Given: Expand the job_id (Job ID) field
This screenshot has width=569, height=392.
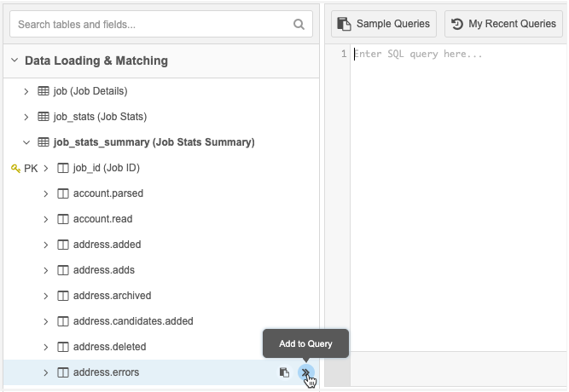Looking at the screenshot, I should coord(46,168).
